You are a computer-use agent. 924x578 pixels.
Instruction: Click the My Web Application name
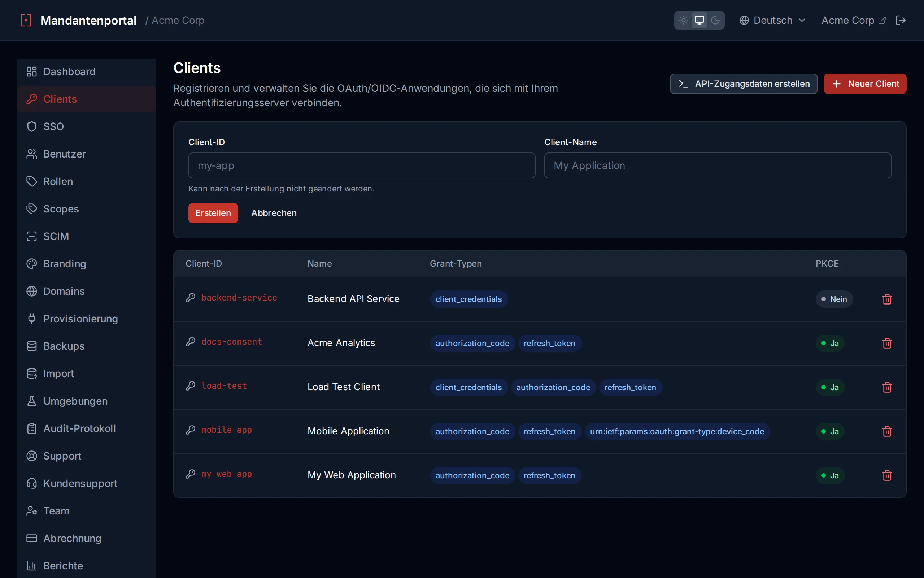coord(351,475)
